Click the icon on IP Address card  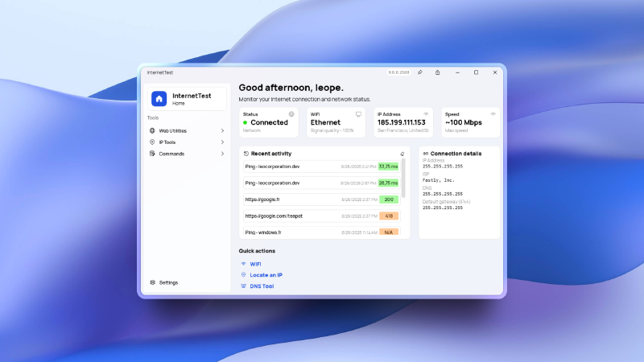(x=426, y=114)
